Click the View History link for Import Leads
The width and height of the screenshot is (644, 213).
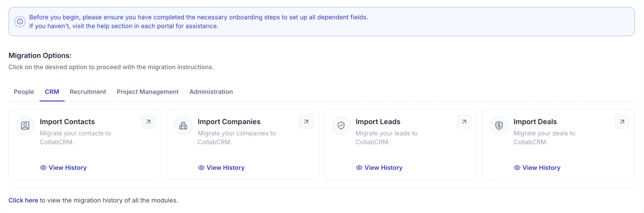coord(379,168)
